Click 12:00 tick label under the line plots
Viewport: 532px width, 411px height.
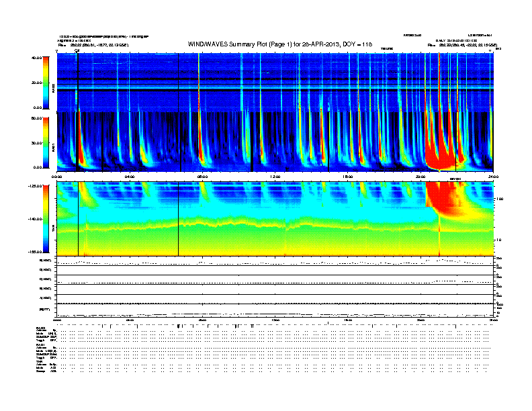coord(275,320)
